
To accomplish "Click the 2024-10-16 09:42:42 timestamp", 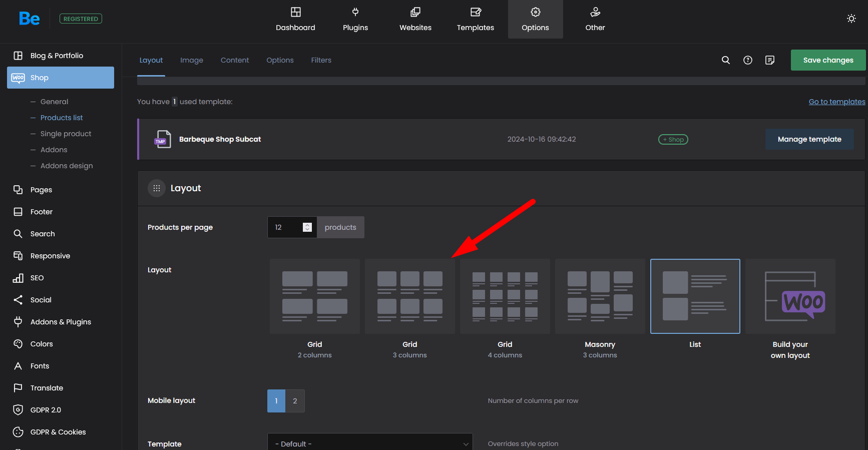I will (542, 139).
